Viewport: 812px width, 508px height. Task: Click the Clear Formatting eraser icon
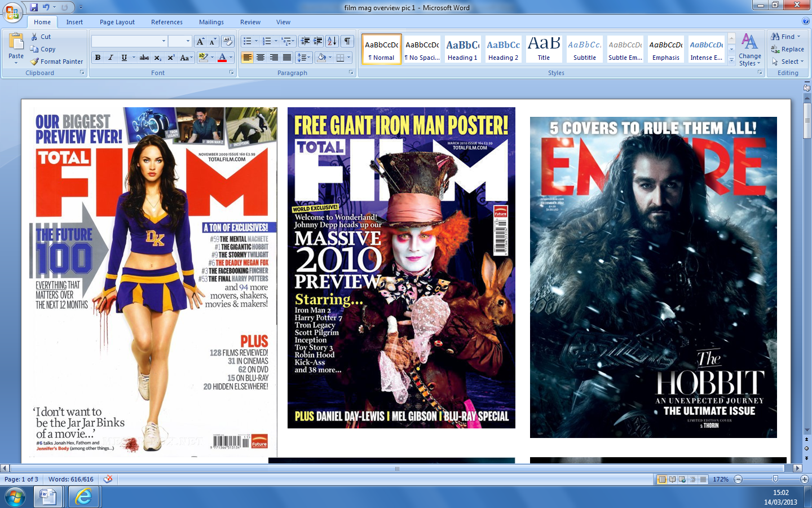228,41
